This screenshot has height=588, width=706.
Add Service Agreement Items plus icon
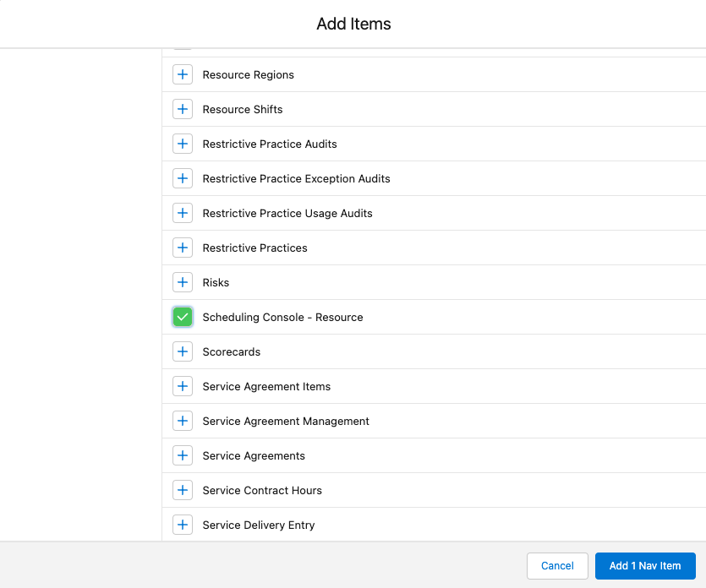tap(183, 386)
